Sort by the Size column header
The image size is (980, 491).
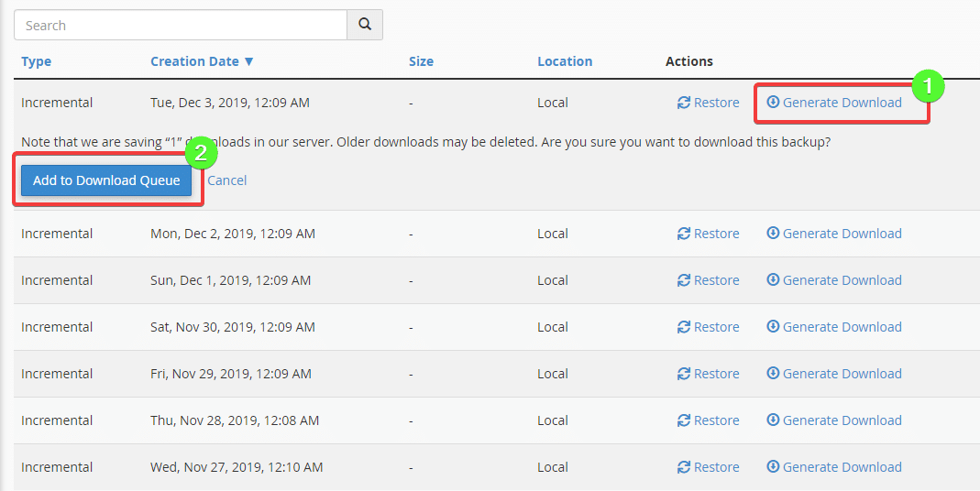tap(421, 61)
